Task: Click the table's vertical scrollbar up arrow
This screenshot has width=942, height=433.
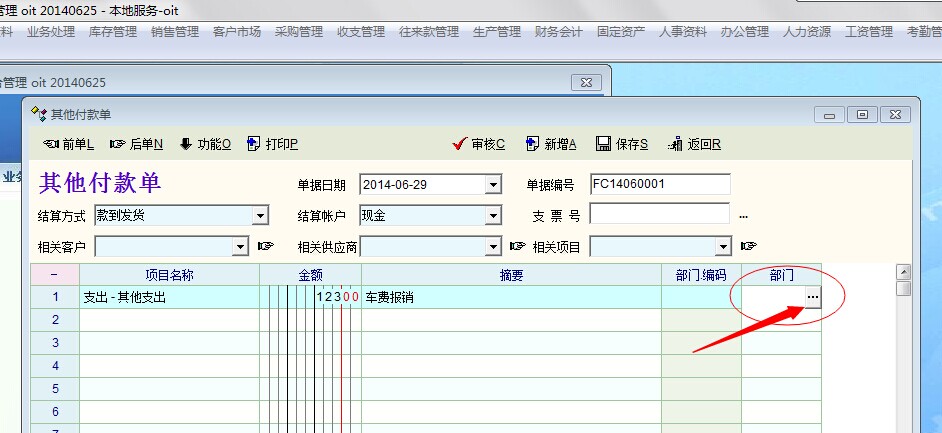Action: tap(903, 272)
